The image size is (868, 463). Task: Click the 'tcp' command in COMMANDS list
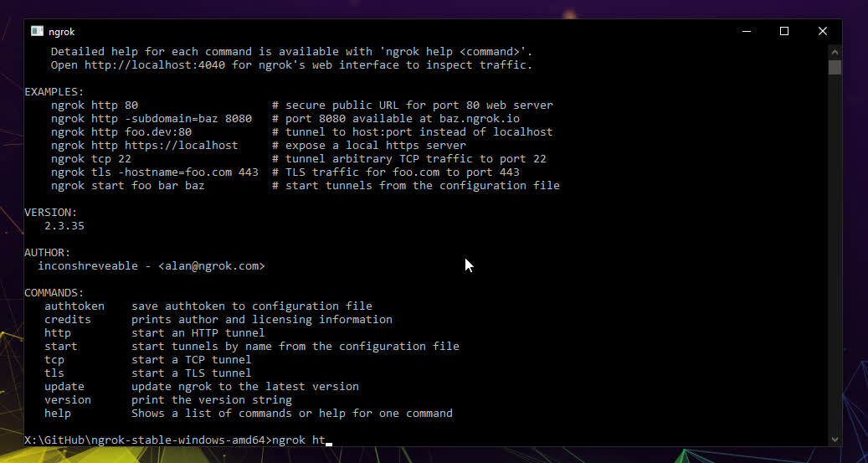click(x=54, y=359)
